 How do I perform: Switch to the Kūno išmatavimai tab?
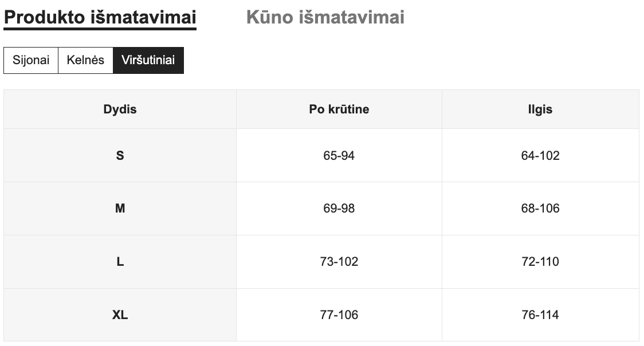(x=325, y=17)
